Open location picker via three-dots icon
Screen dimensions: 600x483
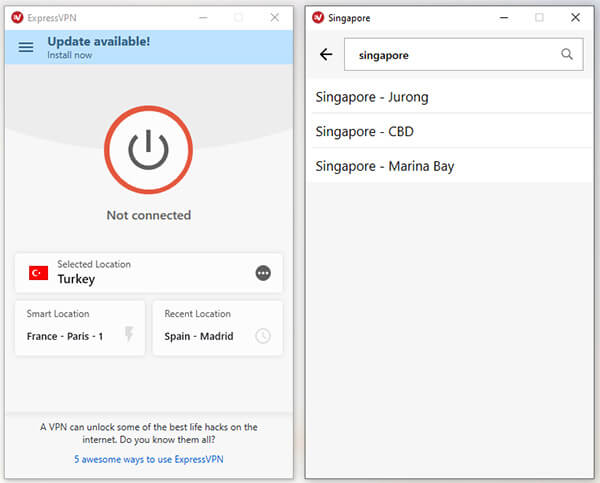(x=263, y=273)
